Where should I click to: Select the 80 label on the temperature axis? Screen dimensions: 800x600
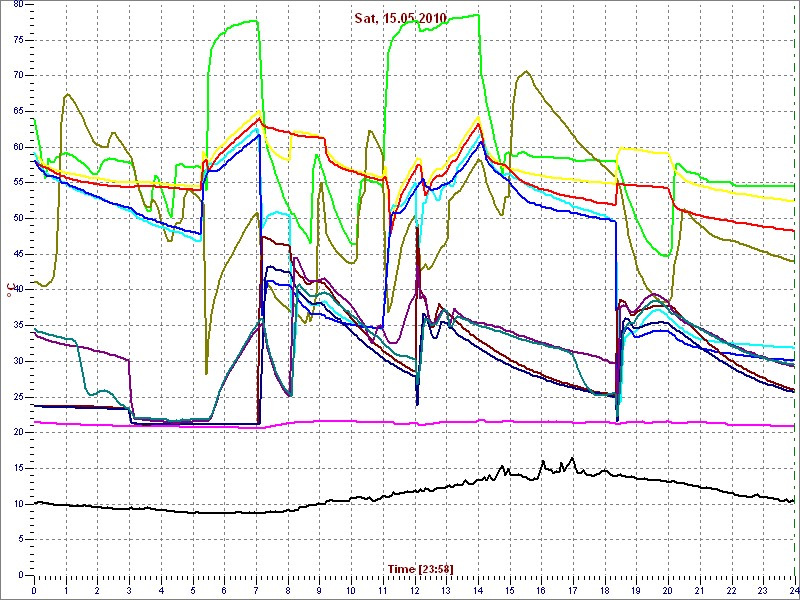[x=18, y=4]
